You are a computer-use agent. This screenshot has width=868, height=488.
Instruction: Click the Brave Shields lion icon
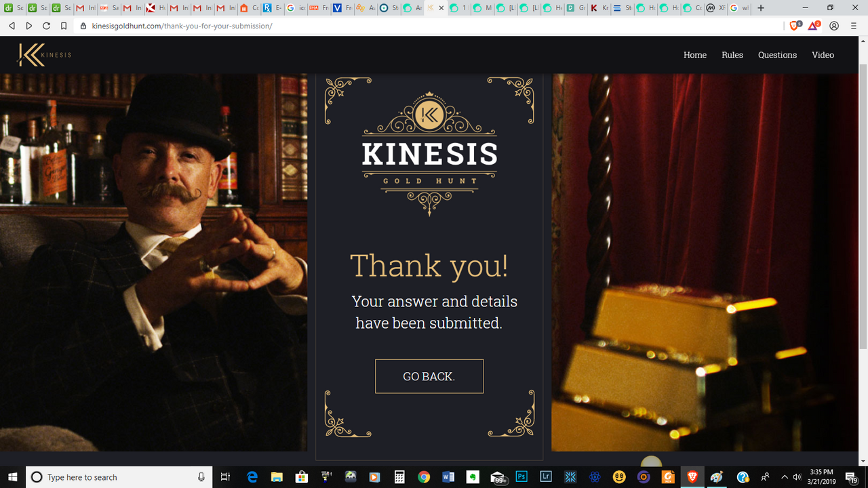coord(795,26)
